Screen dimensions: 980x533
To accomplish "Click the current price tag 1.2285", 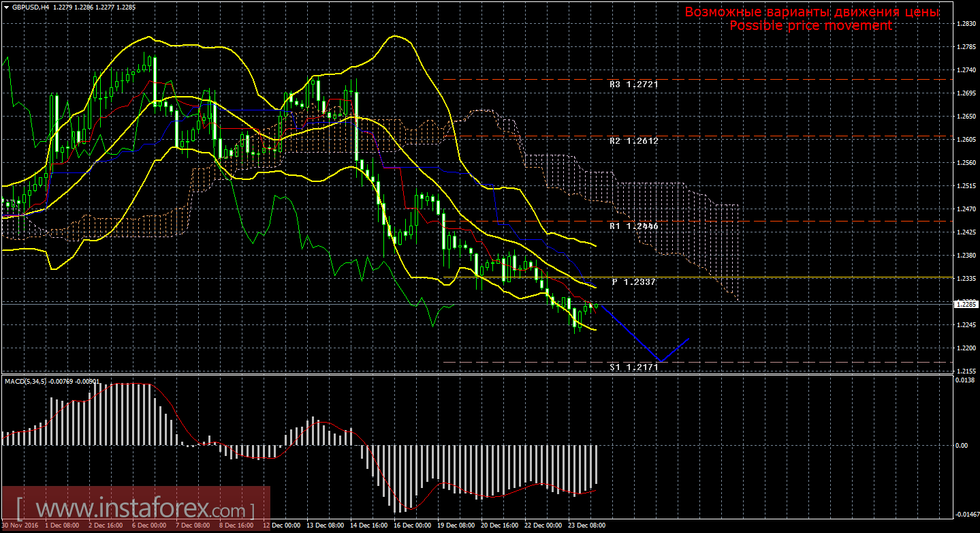I will [966, 305].
